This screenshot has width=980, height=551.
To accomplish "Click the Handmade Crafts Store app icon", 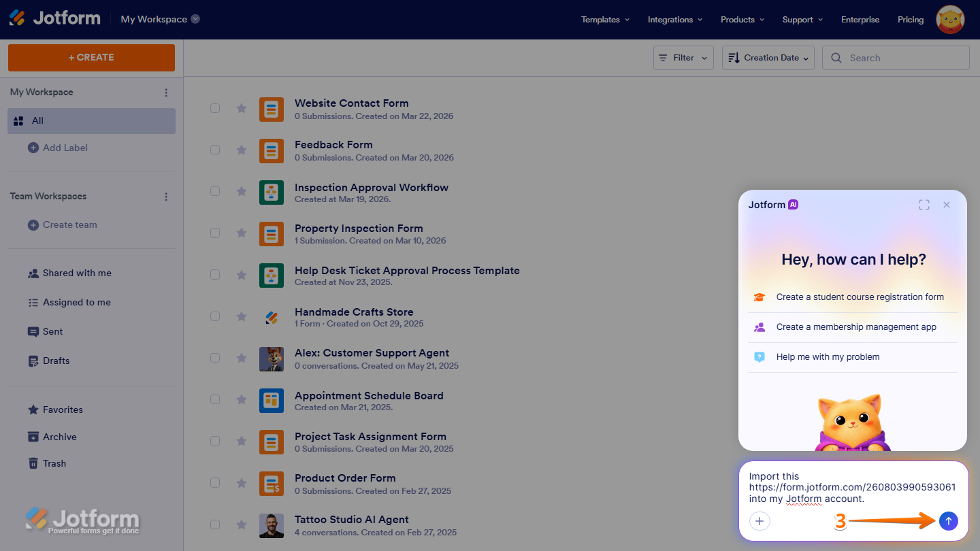I will [272, 317].
